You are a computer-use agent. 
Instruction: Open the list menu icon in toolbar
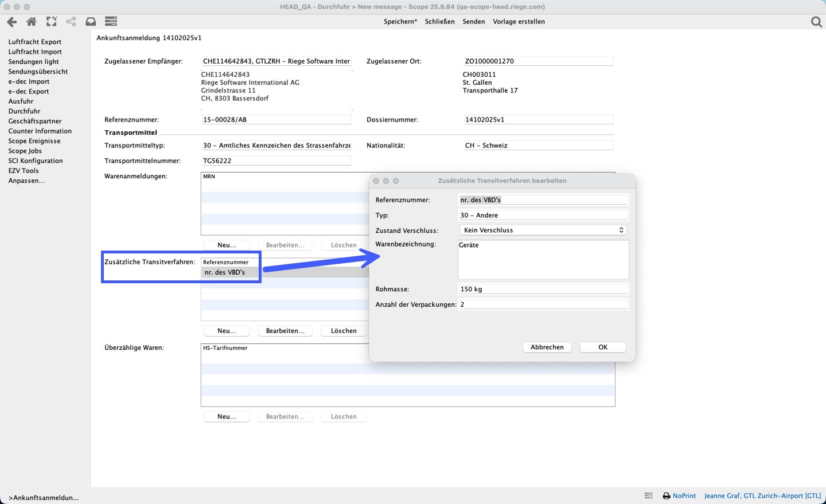pyautogui.click(x=111, y=22)
